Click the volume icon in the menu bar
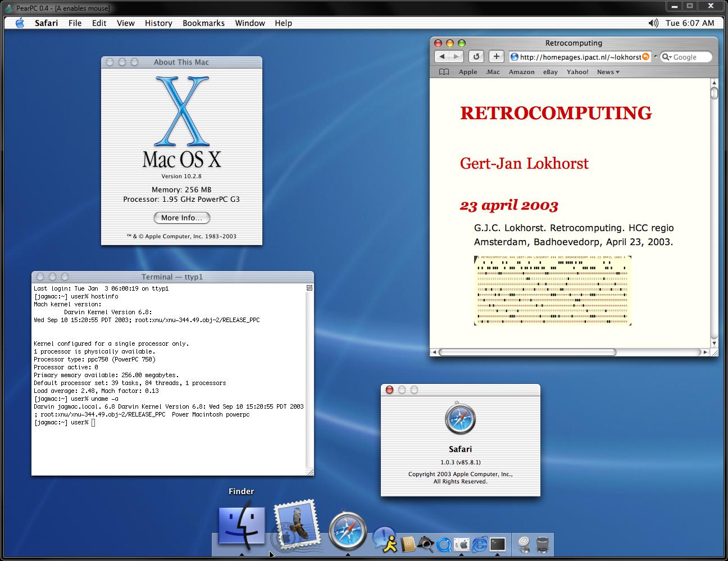This screenshot has height=561, width=728. [x=653, y=23]
